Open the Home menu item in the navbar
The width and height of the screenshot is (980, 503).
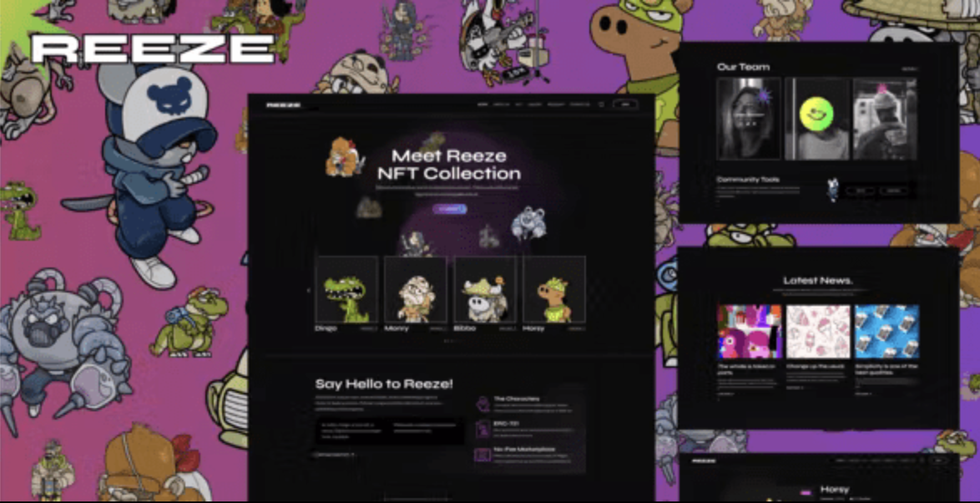[x=482, y=104]
